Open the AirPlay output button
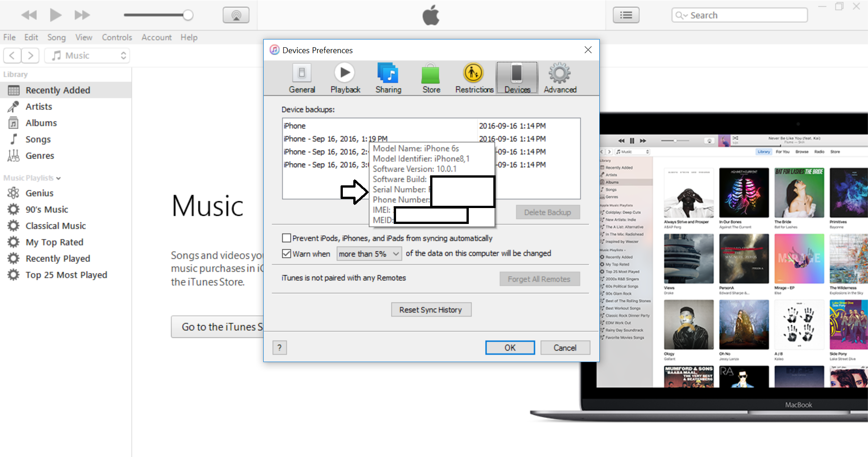The height and width of the screenshot is (457, 868). [x=236, y=15]
